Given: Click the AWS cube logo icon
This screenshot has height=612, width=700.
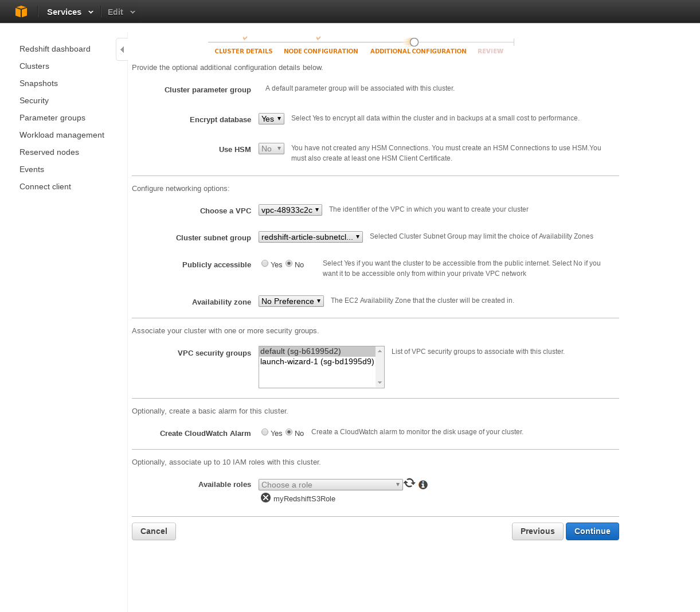Looking at the screenshot, I should click(x=21, y=11).
